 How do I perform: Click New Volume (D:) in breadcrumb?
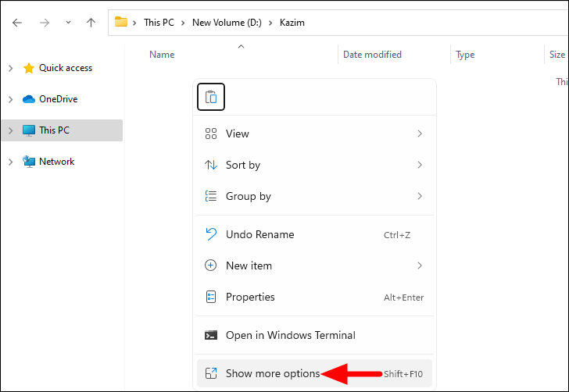coord(227,23)
